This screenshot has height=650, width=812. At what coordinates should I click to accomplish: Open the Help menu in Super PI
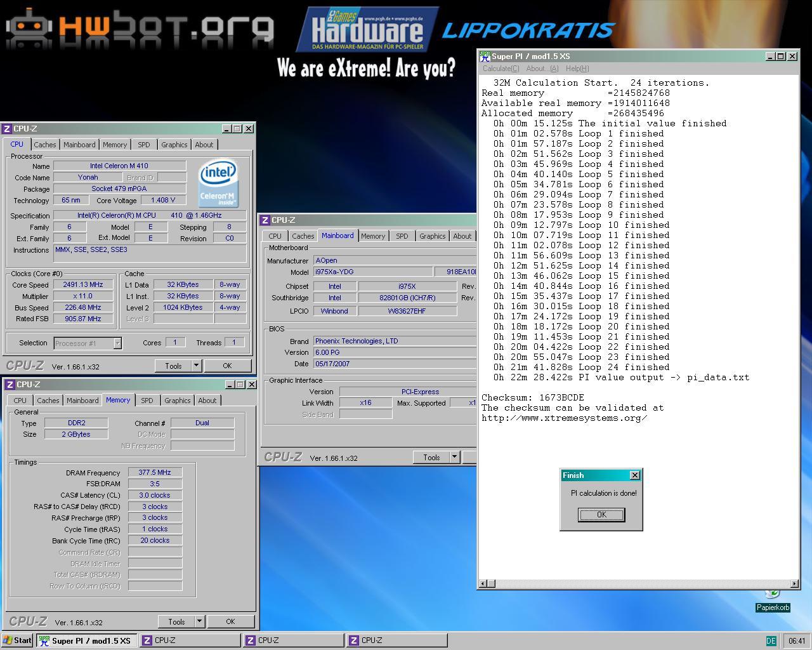[577, 69]
